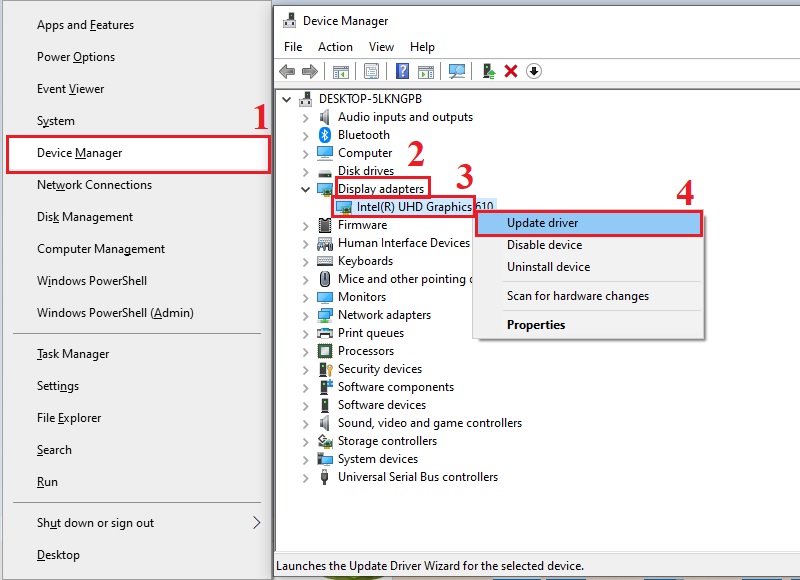Show the Desktop from the menu
800x580 pixels.
[x=138, y=555]
